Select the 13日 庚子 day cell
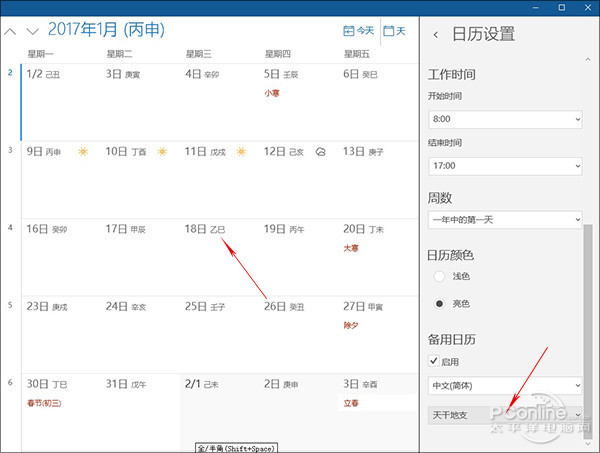The image size is (600, 453). [x=379, y=180]
